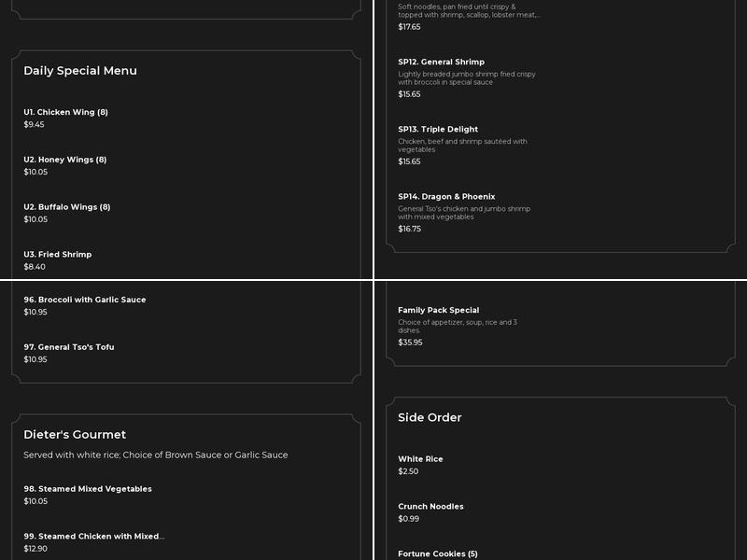The width and height of the screenshot is (747, 560).
Task: Pick U3. Fried Shrimp
Action: point(58,255)
